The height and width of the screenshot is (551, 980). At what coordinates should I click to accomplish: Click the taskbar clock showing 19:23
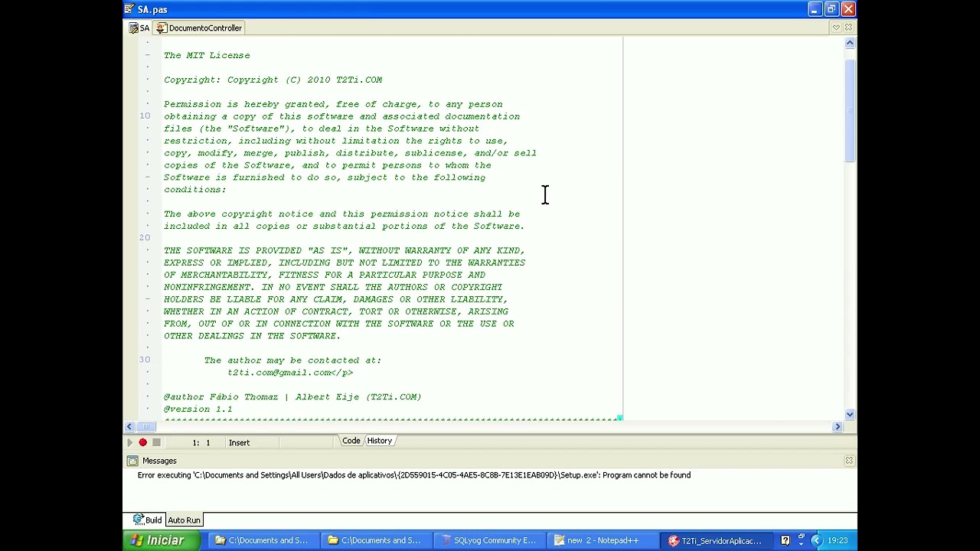point(838,540)
